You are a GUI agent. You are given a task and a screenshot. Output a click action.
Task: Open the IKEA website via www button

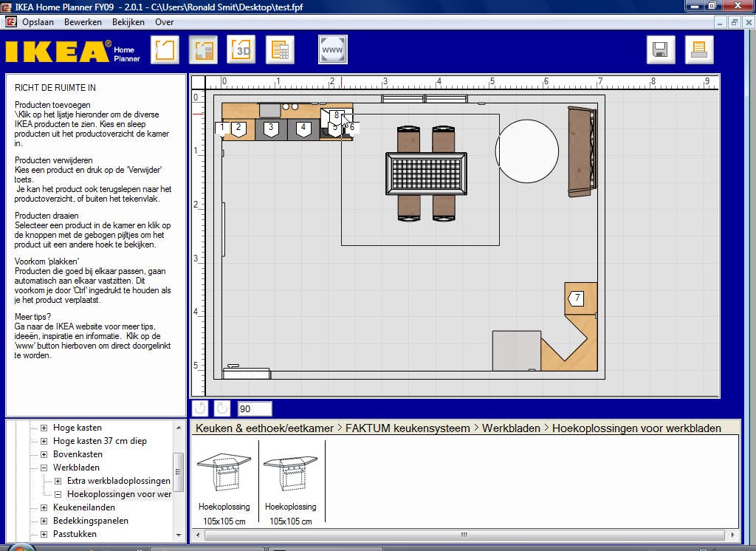point(333,49)
